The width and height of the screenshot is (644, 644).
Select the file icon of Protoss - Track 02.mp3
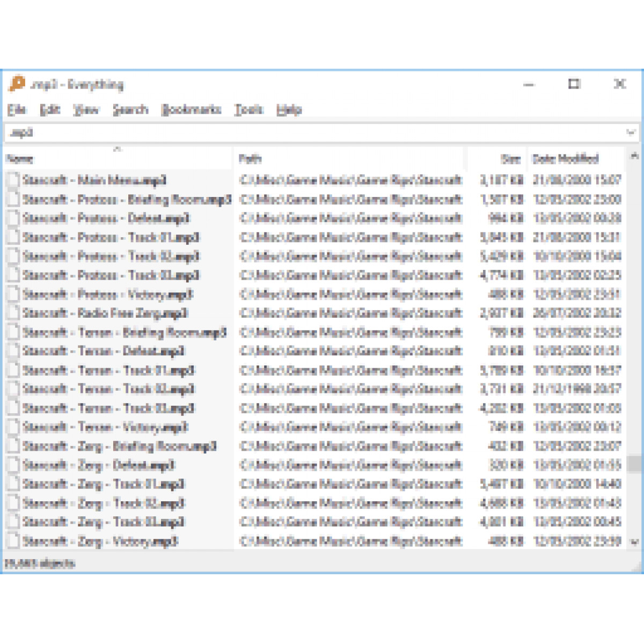tap(13, 256)
